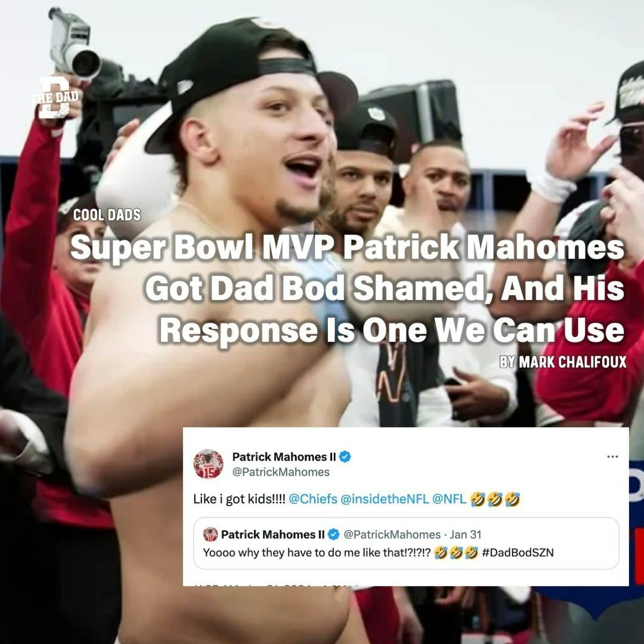Screen dimensions: 644x644
Task: Open the #DadBodSZN hashtag
Action: 518,553
